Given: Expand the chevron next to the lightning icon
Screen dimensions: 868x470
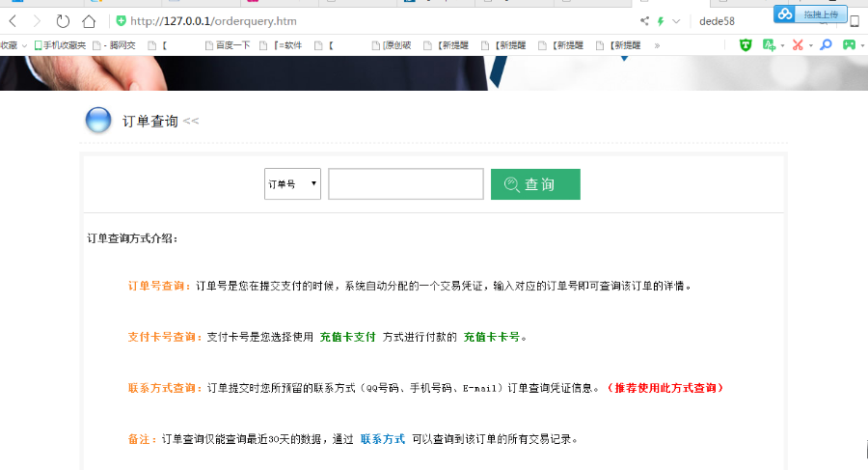Looking at the screenshot, I should [676, 21].
